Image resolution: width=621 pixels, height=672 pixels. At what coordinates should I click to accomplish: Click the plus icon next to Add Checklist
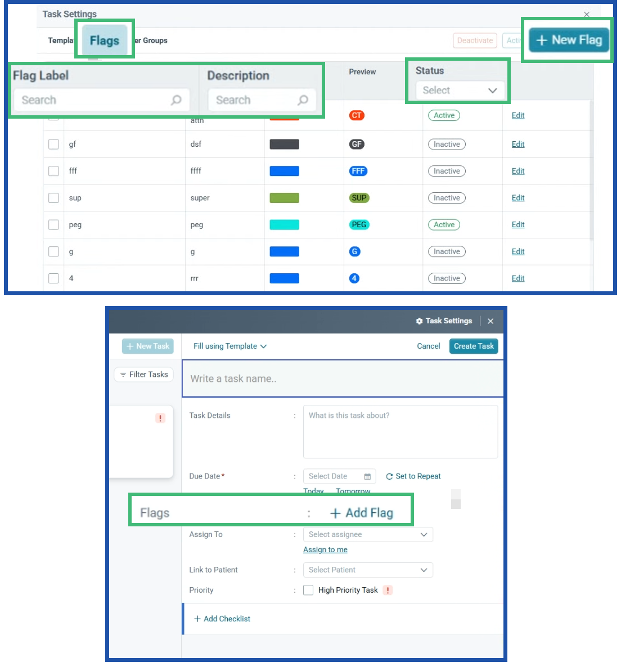coord(197,619)
